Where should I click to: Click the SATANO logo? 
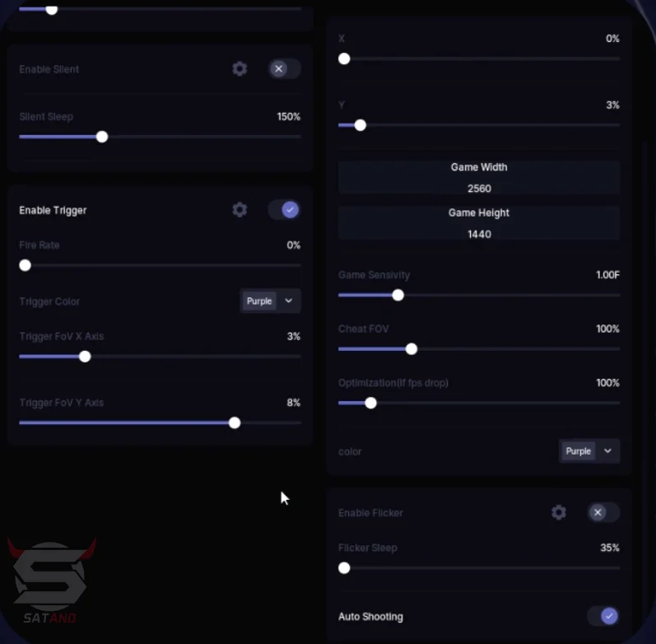coord(51,580)
